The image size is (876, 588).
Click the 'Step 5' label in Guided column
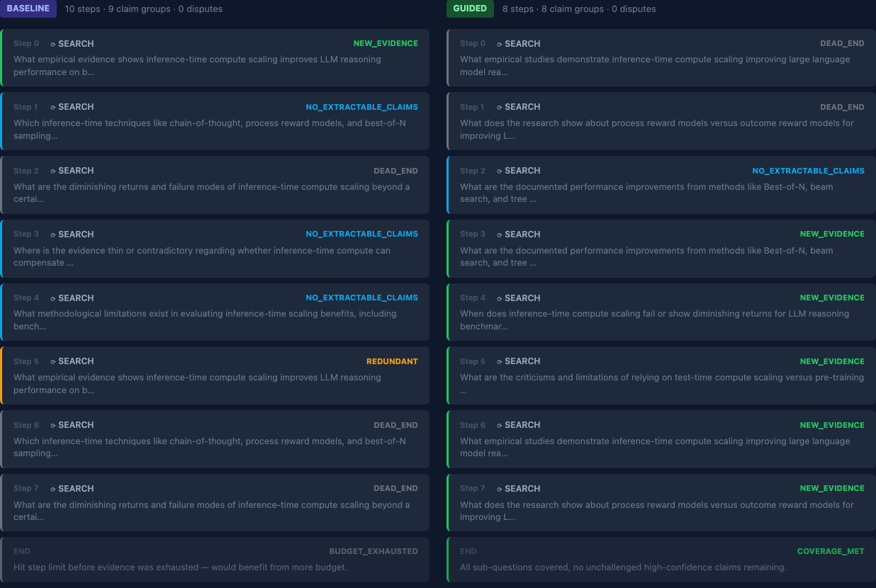[473, 362]
